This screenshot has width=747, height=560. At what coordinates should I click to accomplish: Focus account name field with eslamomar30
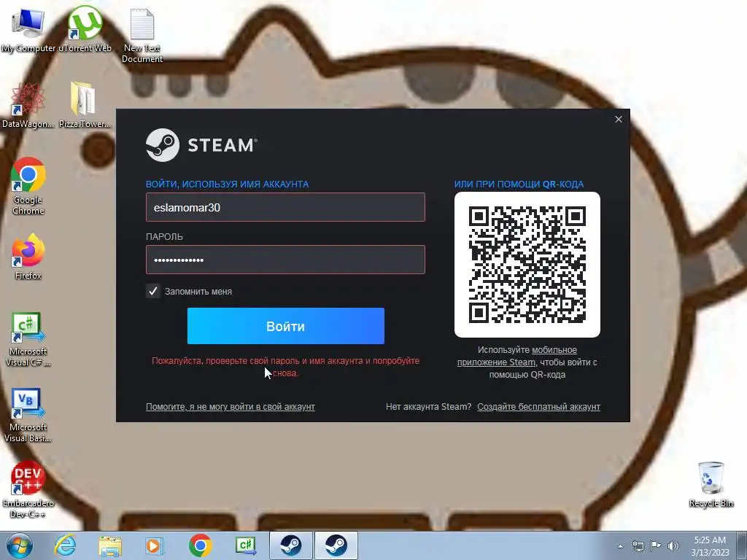[285, 207]
